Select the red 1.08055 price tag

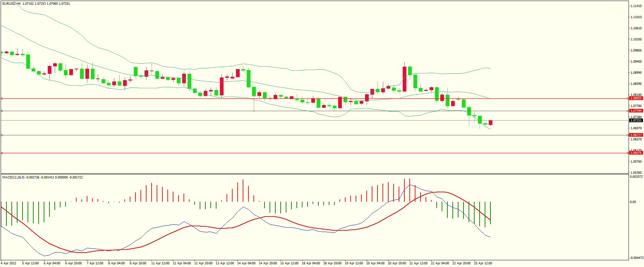click(636, 98)
